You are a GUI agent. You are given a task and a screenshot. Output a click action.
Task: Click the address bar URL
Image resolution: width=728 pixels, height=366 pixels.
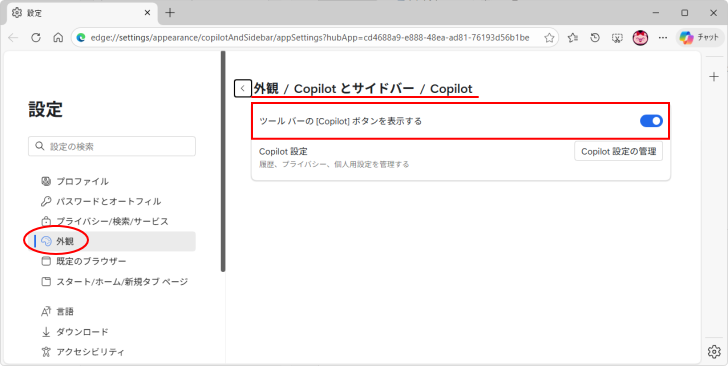[x=310, y=38]
